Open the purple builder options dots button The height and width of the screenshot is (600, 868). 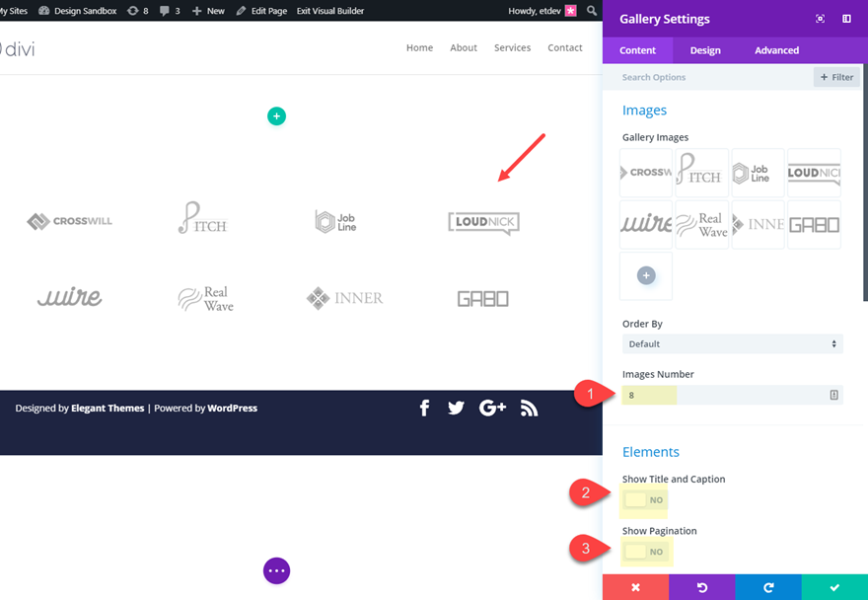pos(277,570)
